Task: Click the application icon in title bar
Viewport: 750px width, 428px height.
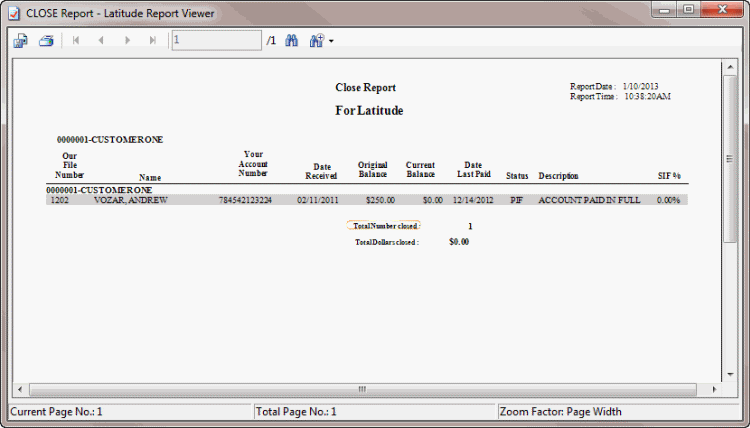Action: coord(14,11)
